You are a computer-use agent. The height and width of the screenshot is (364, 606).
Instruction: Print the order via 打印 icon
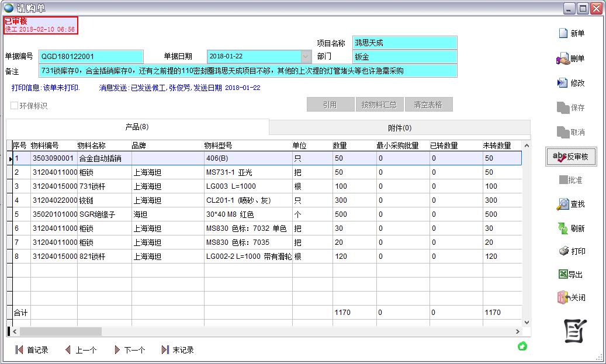(x=563, y=251)
